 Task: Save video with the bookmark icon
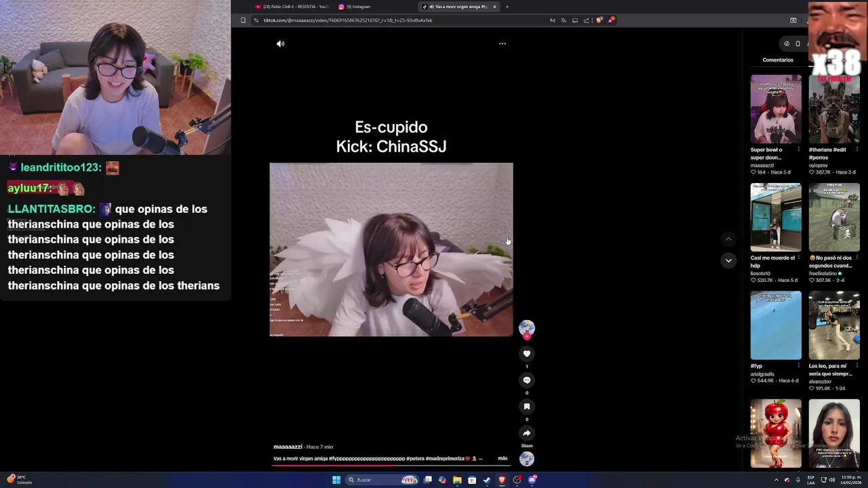click(527, 407)
